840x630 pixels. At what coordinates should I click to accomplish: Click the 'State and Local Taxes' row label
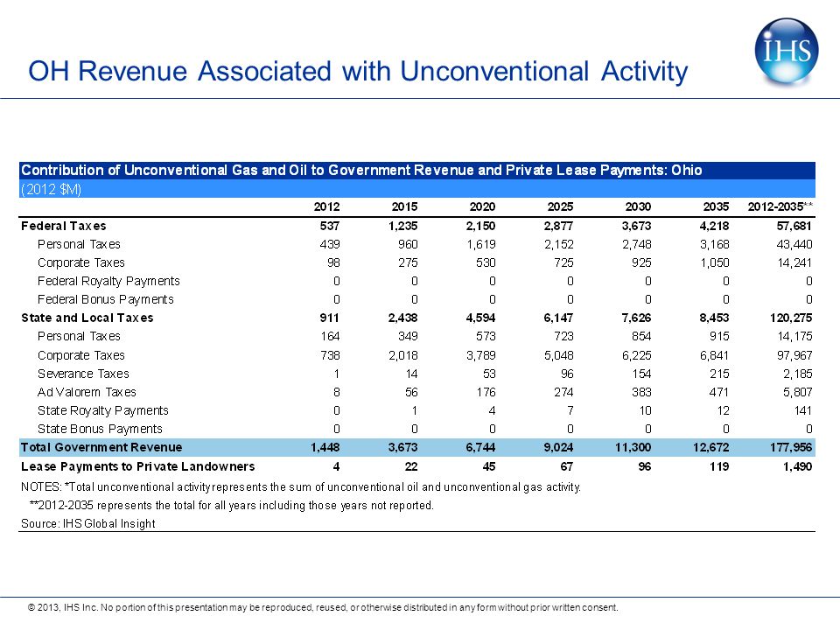[87, 318]
